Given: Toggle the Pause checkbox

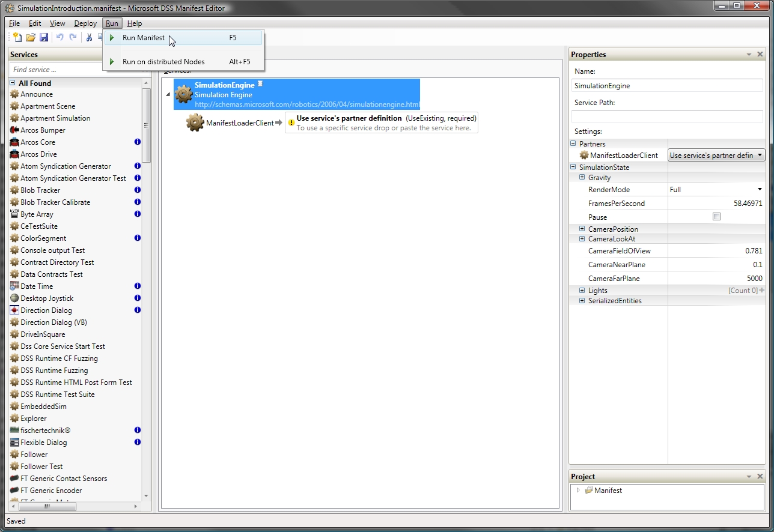Looking at the screenshot, I should (716, 217).
